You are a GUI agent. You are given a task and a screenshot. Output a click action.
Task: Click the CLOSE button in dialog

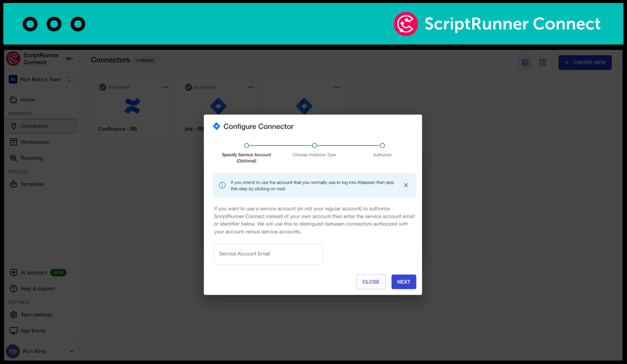click(x=371, y=282)
